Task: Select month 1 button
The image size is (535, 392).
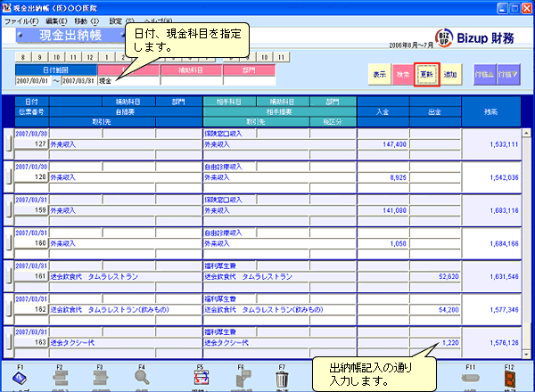Action: 107,57
